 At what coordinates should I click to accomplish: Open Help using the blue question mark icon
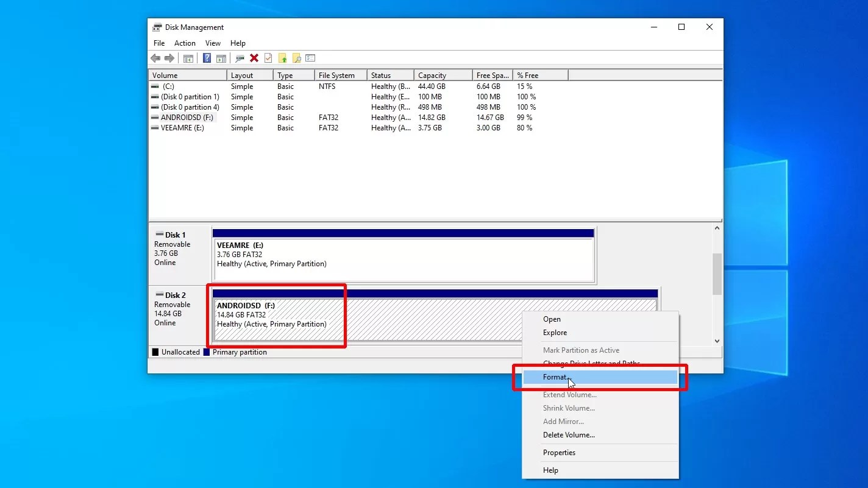click(207, 58)
